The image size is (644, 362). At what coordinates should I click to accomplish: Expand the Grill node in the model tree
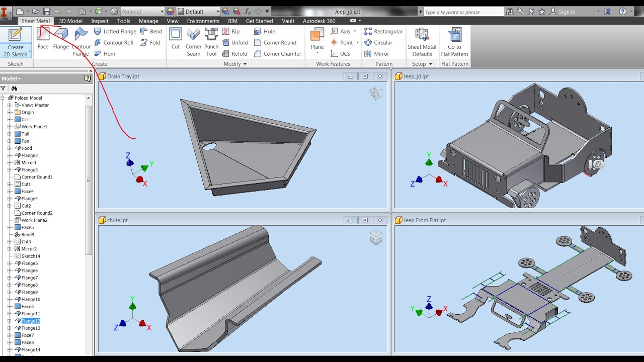click(x=9, y=120)
